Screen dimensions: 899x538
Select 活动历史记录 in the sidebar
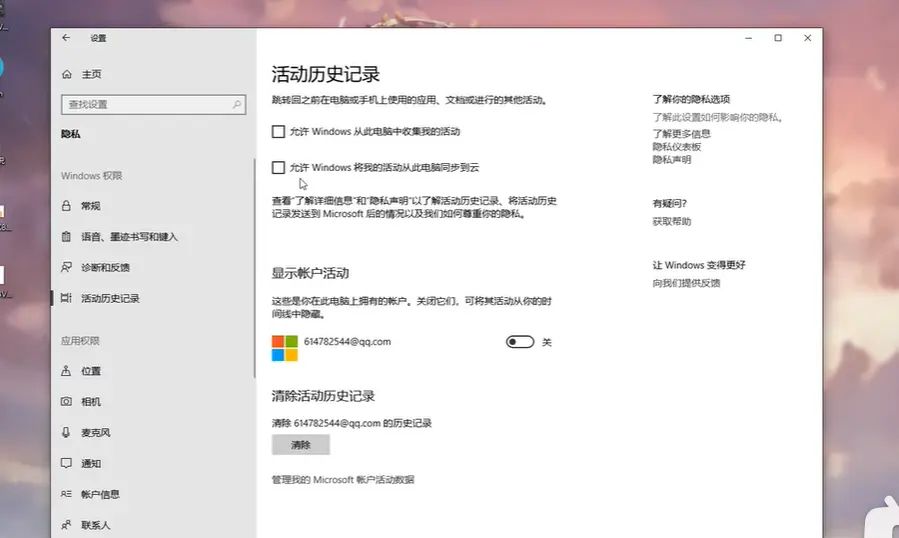pyautogui.click(x=110, y=298)
